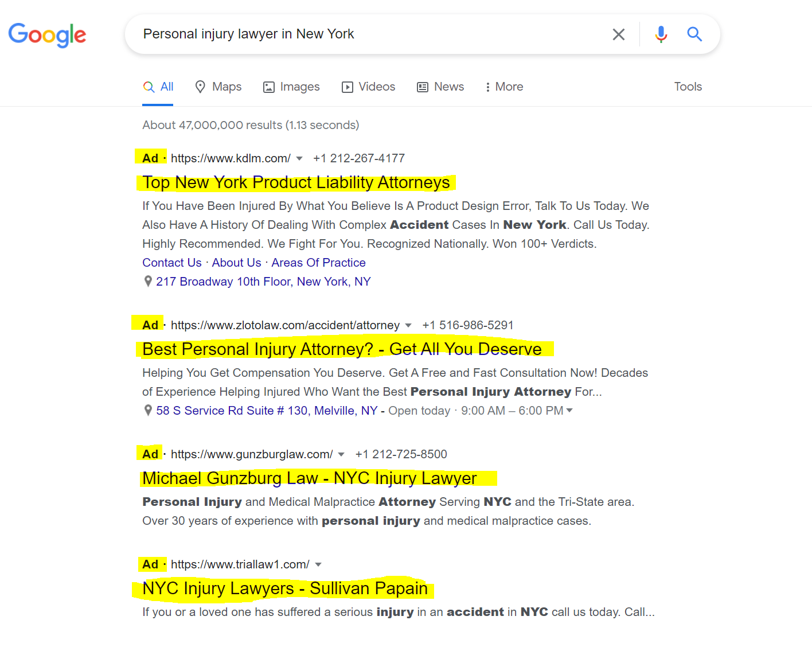The height and width of the screenshot is (659, 812).
Task: Focus the search query input field
Action: 367,34
